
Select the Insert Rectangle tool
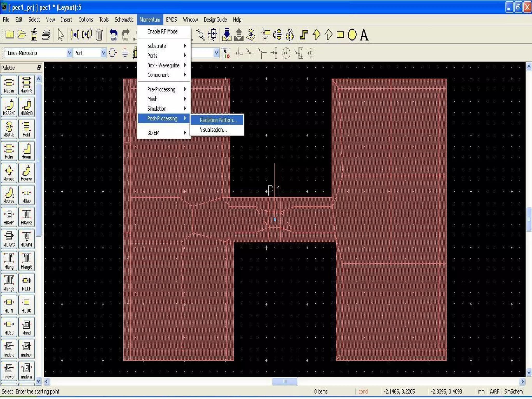(340, 35)
